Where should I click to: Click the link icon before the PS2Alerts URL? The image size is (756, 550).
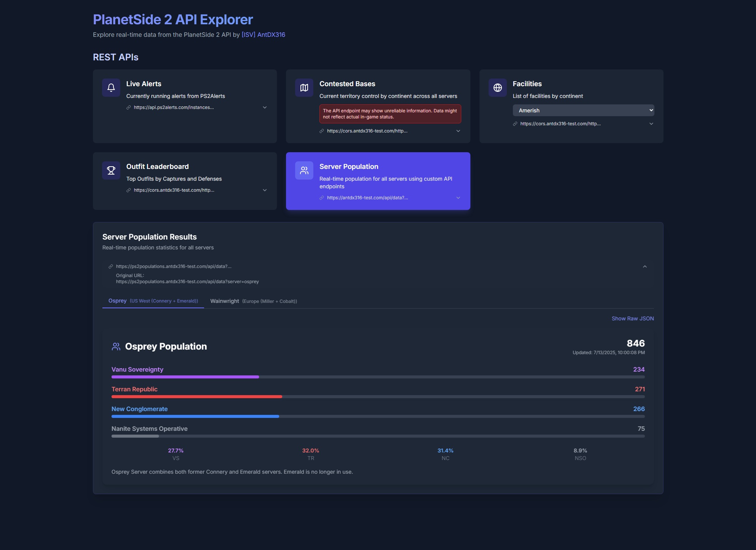tap(128, 107)
